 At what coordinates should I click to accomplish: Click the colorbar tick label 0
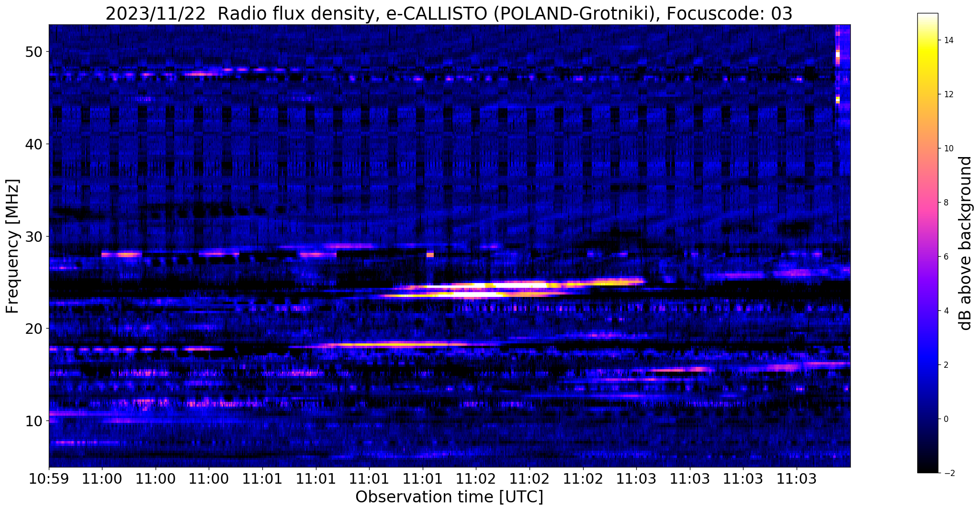[x=946, y=419]
